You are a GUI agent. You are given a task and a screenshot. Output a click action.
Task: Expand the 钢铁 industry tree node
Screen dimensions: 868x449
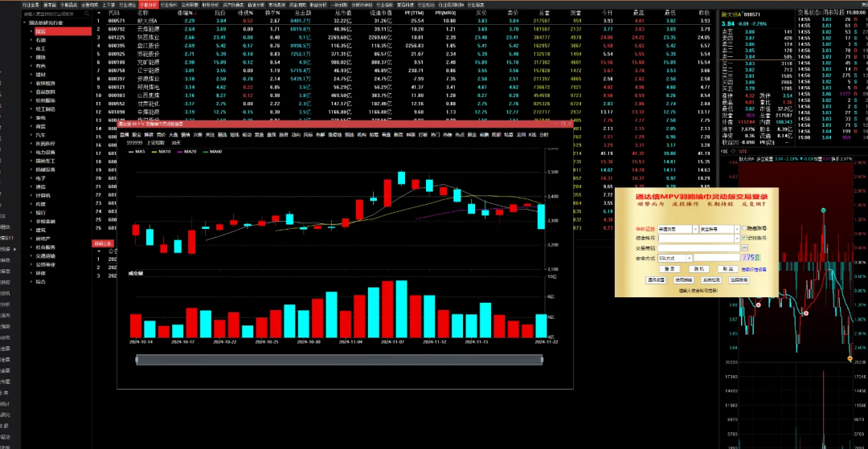(x=31, y=57)
